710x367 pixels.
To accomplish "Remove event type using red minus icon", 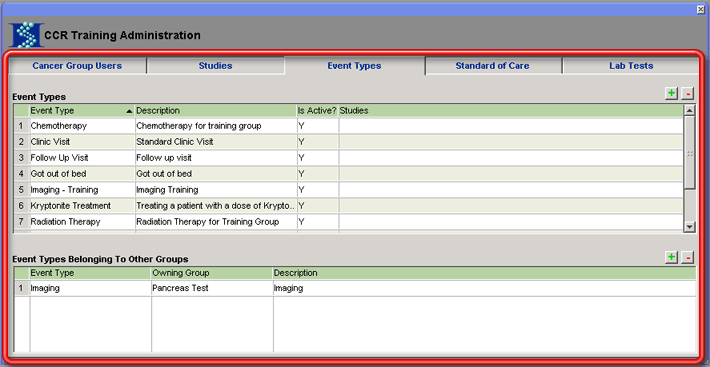I will 687,94.
